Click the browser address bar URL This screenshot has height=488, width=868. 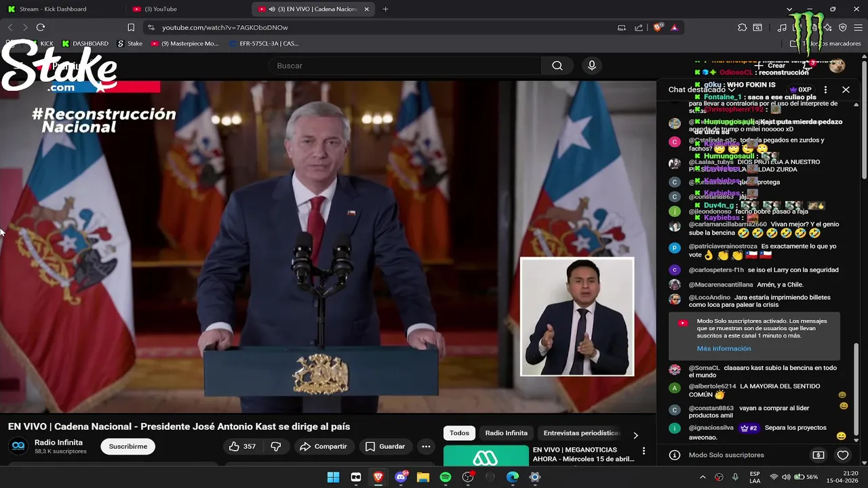(x=225, y=27)
